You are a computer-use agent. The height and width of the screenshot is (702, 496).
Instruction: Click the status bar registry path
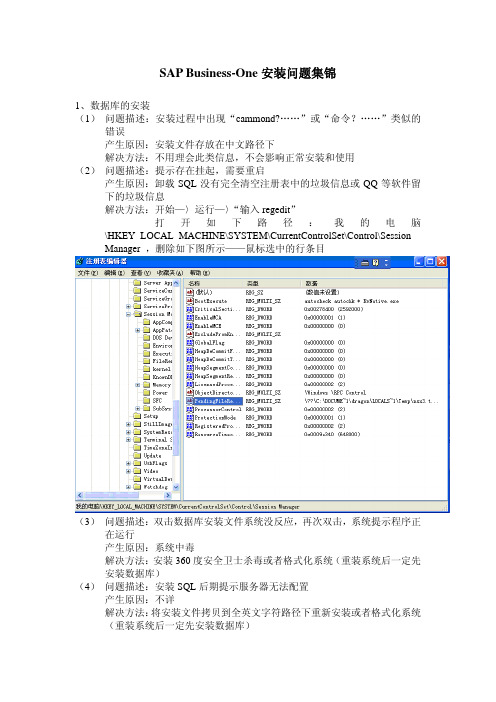click(x=187, y=507)
